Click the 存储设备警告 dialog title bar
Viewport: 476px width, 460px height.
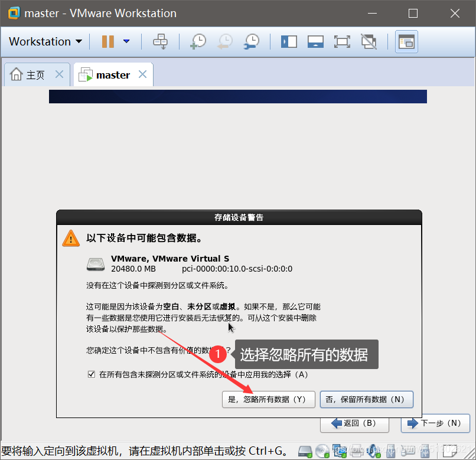coord(239,217)
